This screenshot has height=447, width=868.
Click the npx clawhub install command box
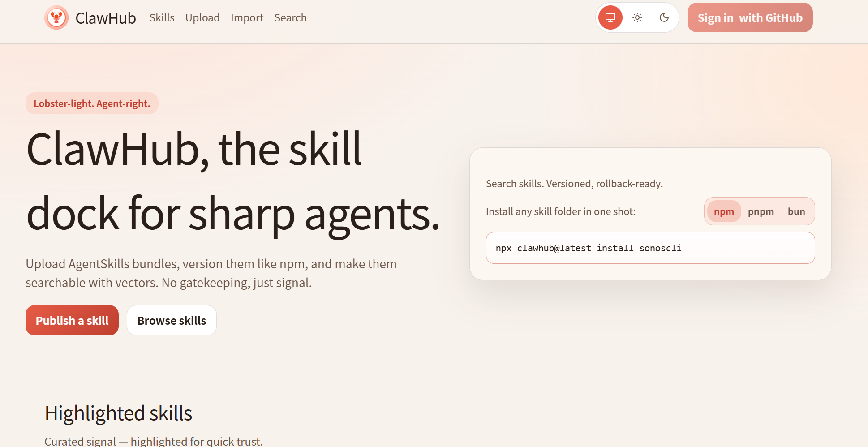click(x=650, y=248)
